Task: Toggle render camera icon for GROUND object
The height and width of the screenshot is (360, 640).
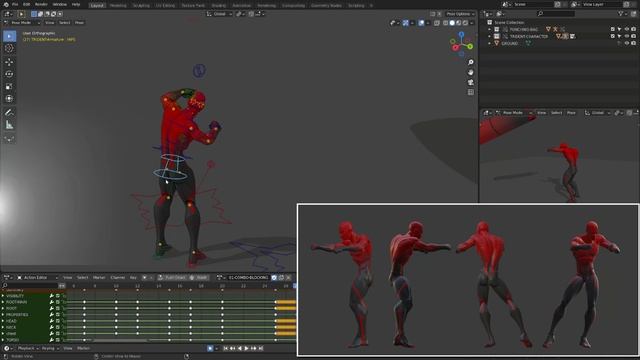Action: coord(633,43)
